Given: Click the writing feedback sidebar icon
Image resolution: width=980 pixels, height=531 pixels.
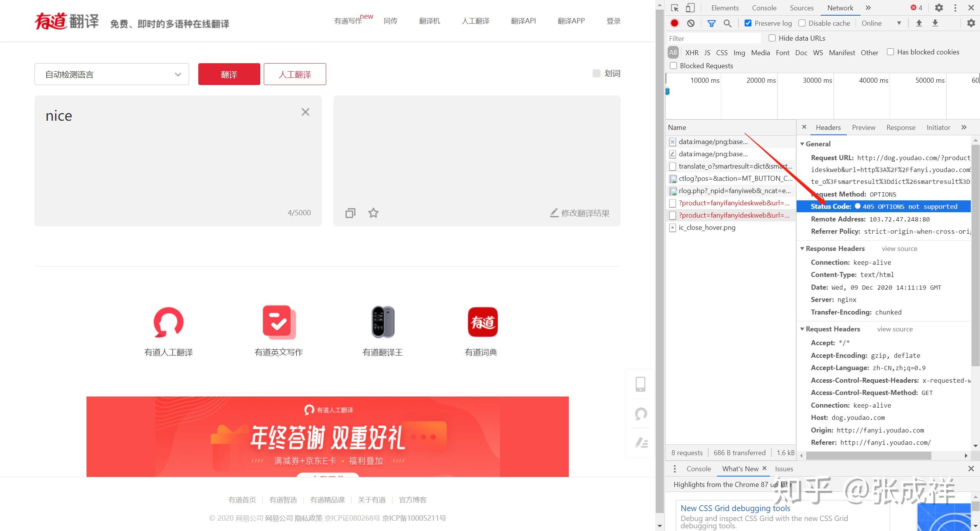Looking at the screenshot, I should coord(641,443).
